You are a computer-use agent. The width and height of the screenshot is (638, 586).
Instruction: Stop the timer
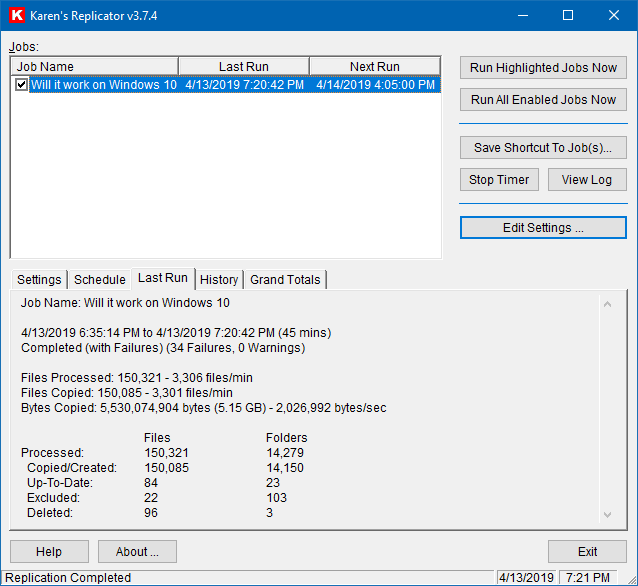click(500, 180)
